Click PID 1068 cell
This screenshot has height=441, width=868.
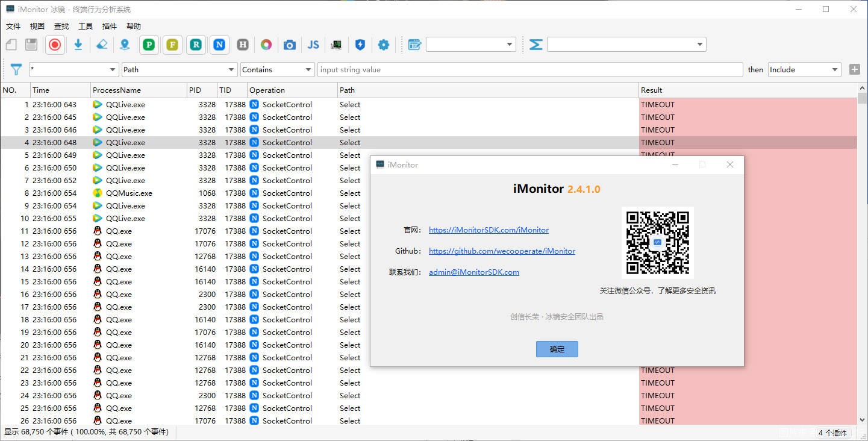tap(207, 193)
